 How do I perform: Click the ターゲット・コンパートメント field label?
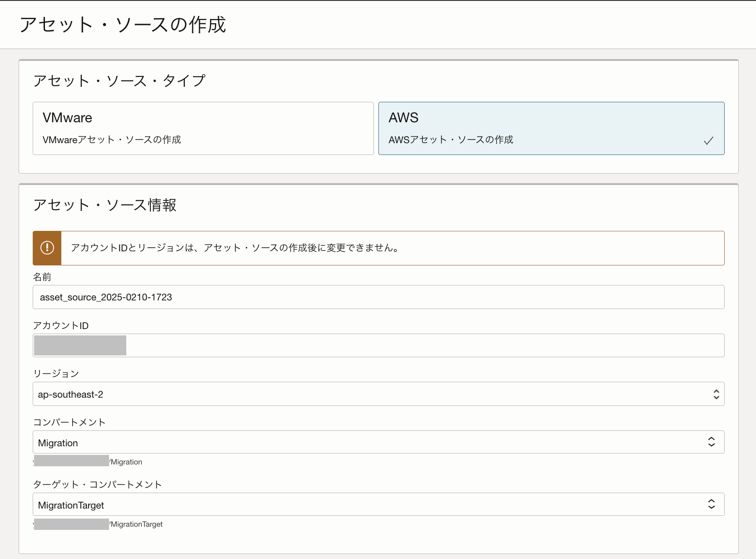tap(98, 484)
